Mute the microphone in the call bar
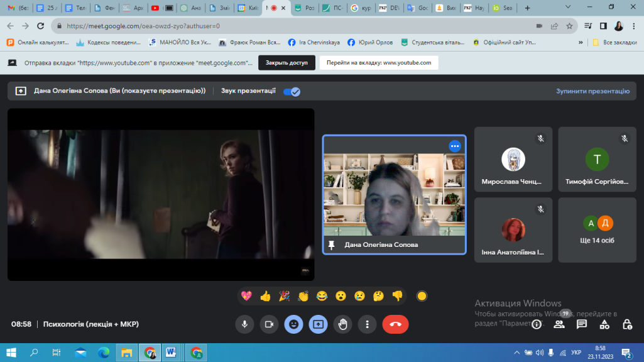The image size is (644, 362). (x=244, y=324)
